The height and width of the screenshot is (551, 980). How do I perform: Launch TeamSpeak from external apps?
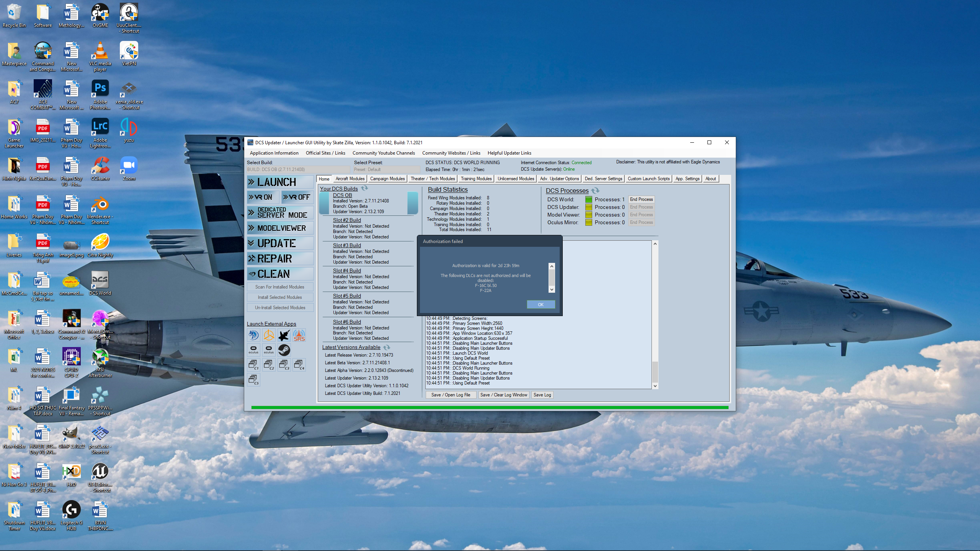pos(253,335)
